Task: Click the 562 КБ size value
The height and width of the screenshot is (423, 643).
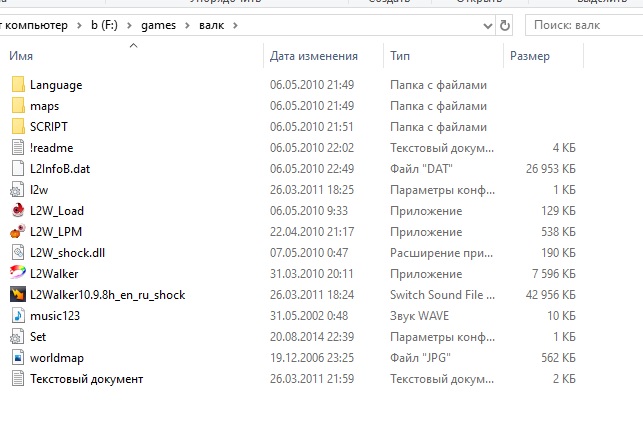Action: click(558, 357)
